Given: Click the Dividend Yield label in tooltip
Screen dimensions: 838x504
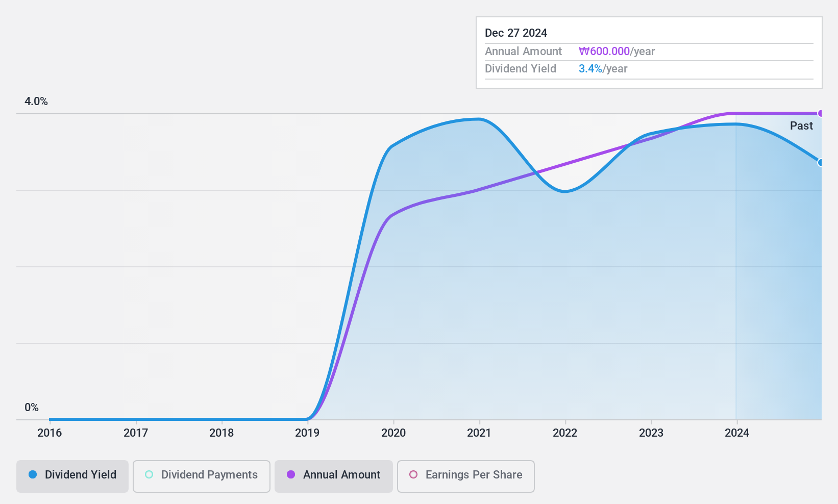Looking at the screenshot, I should click(x=521, y=69).
